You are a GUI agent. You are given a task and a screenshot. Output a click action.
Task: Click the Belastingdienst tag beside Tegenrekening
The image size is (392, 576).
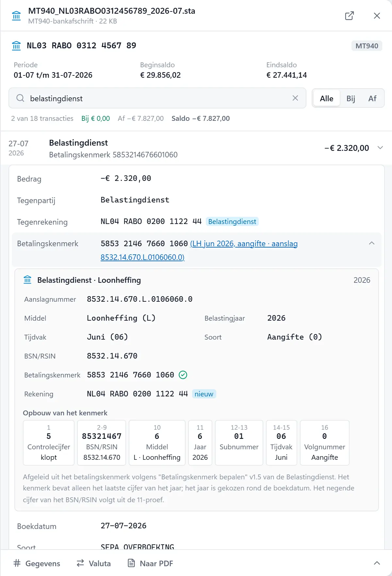click(232, 221)
